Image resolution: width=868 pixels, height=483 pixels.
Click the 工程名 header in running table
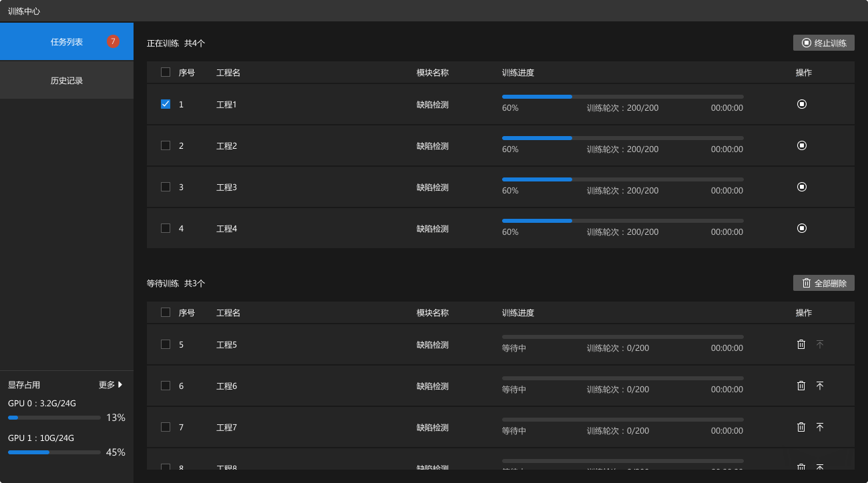pyautogui.click(x=228, y=73)
